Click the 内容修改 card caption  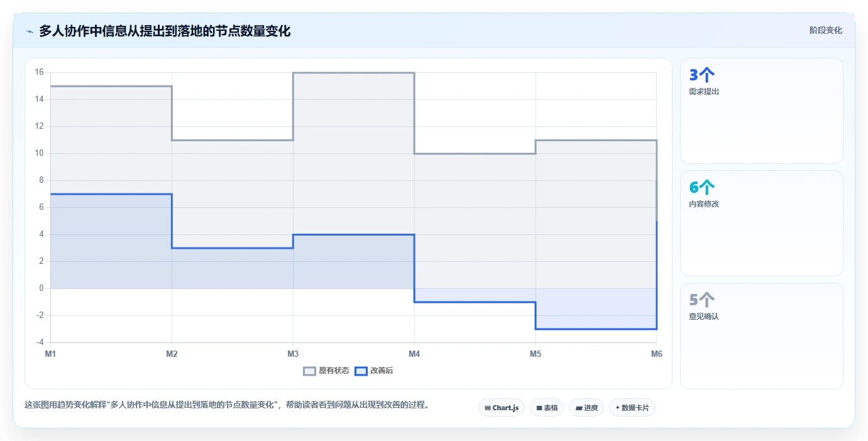pyautogui.click(x=704, y=204)
